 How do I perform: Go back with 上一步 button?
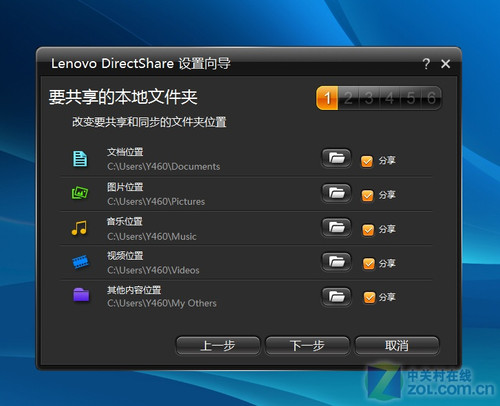218,346
